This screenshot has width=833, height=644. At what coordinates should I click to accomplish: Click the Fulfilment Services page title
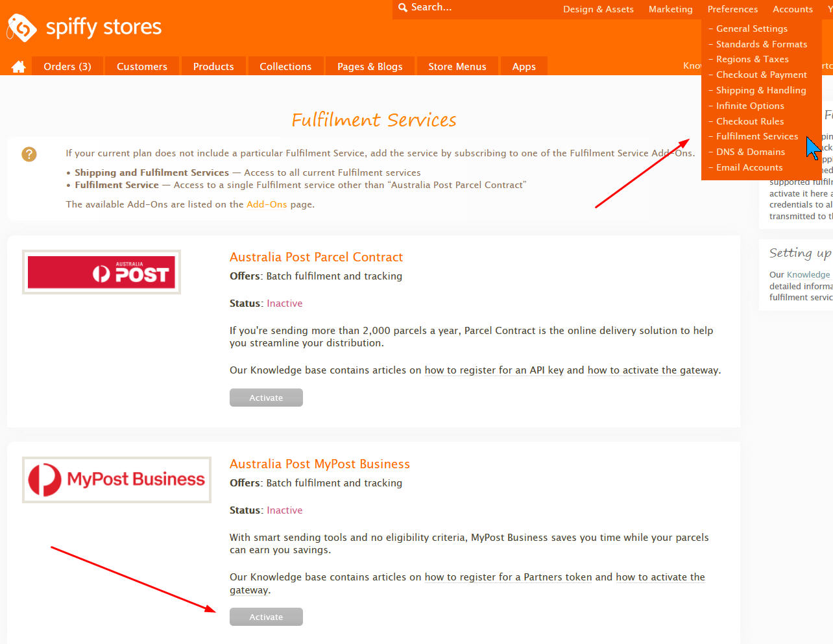[x=374, y=120]
